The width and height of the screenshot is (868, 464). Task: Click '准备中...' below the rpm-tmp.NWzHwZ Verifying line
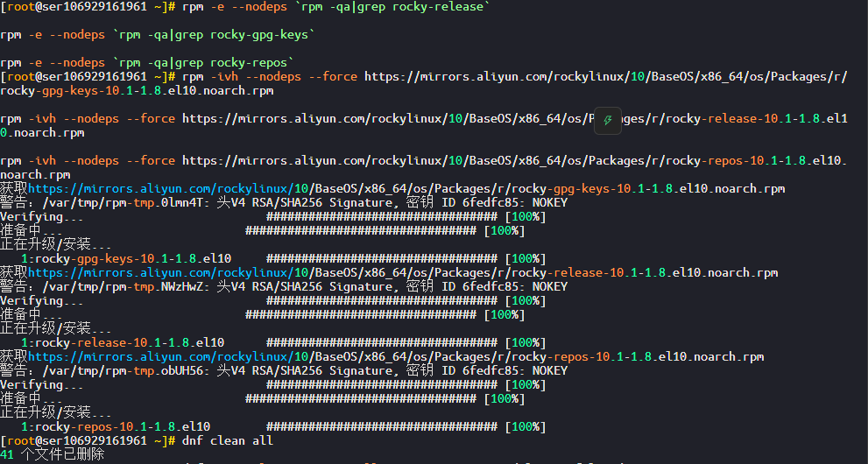point(32,314)
